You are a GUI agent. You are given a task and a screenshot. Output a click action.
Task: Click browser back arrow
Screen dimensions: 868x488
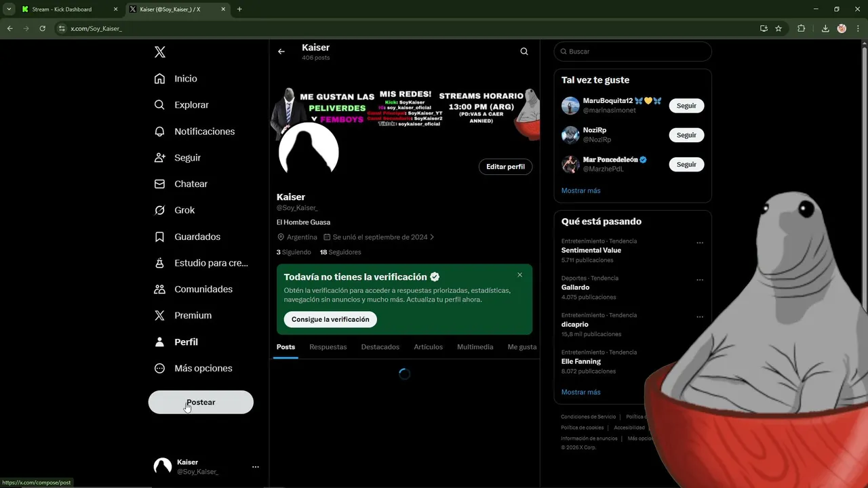(x=9, y=28)
